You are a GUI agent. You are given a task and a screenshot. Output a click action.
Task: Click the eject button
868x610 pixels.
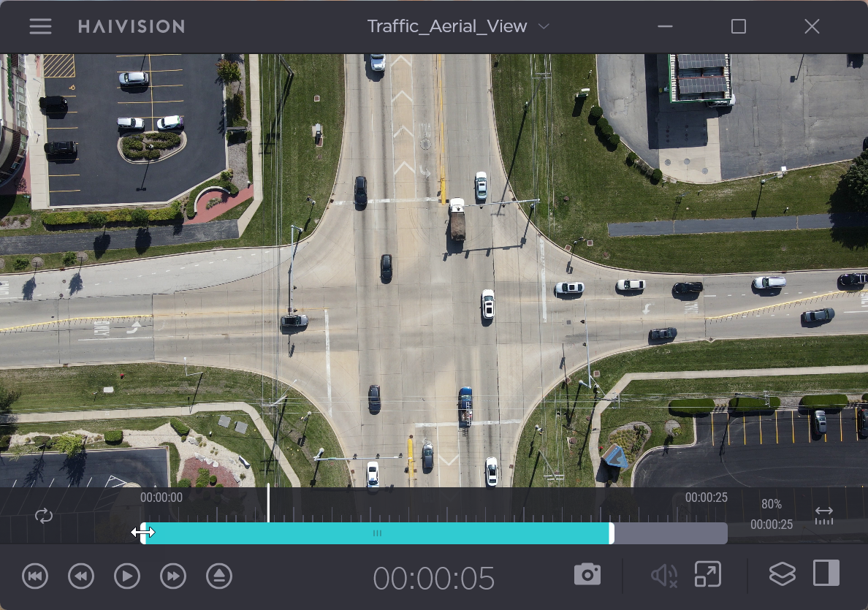[219, 576]
